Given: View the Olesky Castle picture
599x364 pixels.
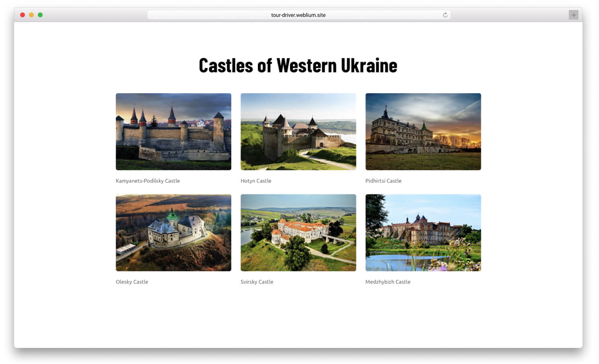Looking at the screenshot, I should [173, 233].
